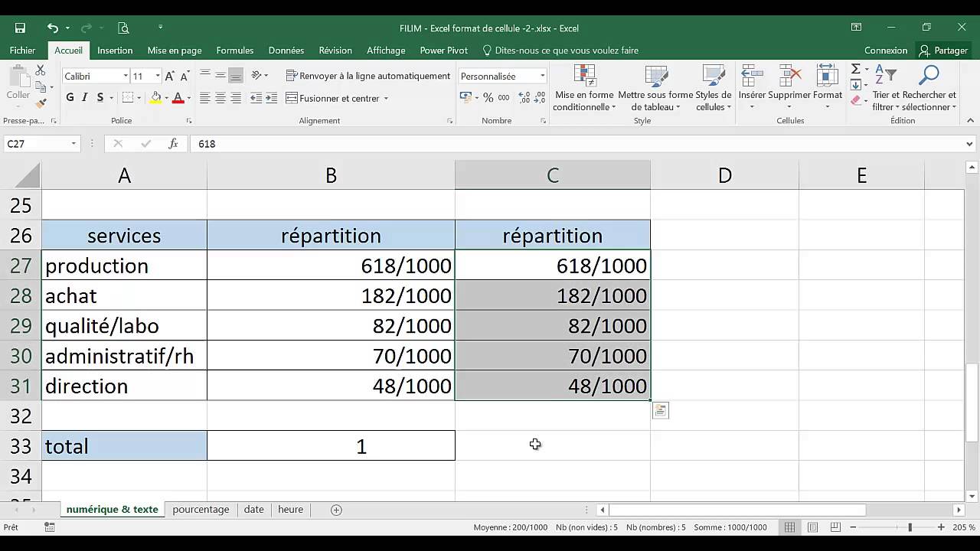Open number format Personnalisée dropdown
Image resolution: width=980 pixels, height=551 pixels.
(x=542, y=76)
